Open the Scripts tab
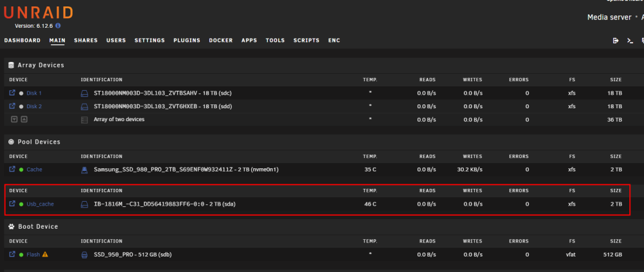Viewport: 644px width, 272px height. click(x=307, y=40)
